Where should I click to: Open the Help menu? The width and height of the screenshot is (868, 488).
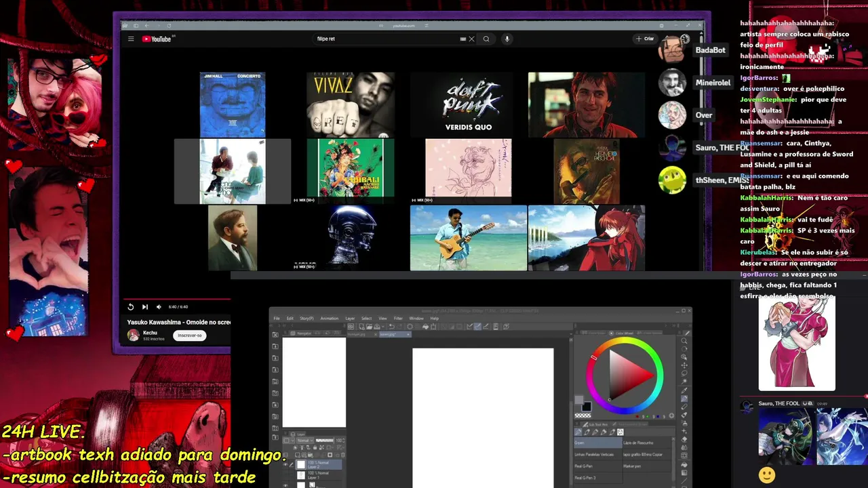coord(434,319)
